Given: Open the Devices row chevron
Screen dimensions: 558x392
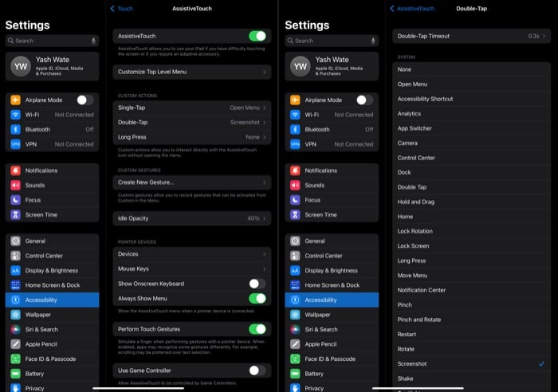Looking at the screenshot, I should 265,254.
